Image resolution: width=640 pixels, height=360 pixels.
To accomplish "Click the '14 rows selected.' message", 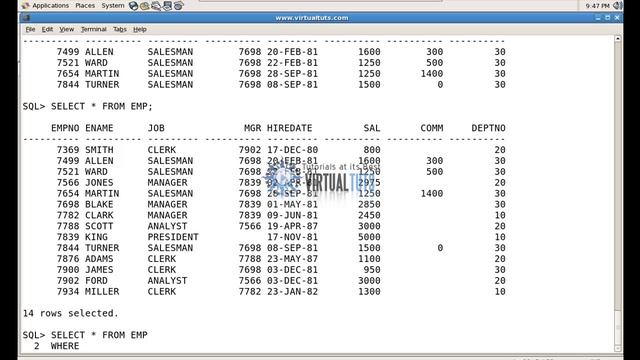I will click(71, 313).
